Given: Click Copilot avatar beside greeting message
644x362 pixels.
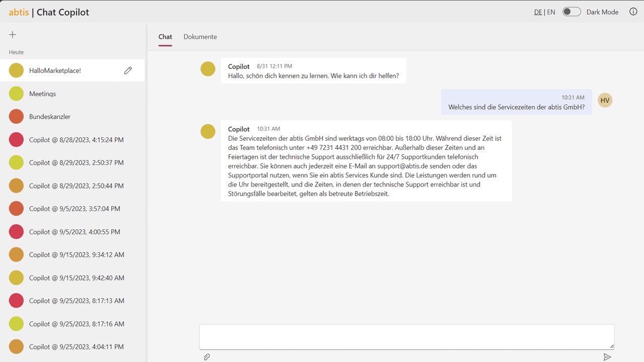Looking at the screenshot, I should (208, 69).
